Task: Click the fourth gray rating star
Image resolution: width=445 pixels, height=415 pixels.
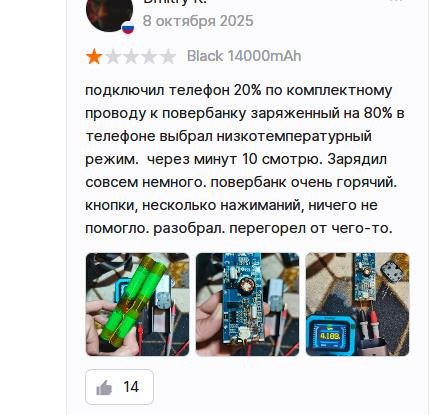Action: (149, 56)
